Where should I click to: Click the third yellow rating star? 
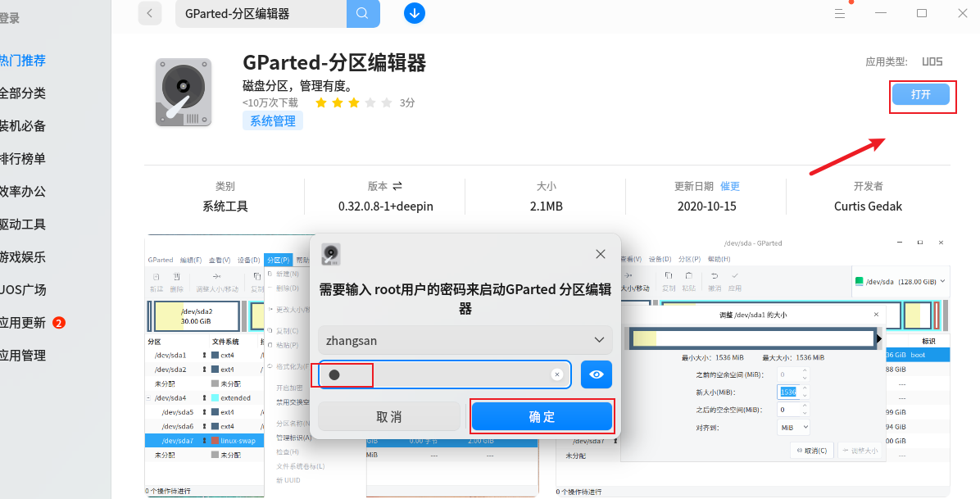click(x=354, y=102)
